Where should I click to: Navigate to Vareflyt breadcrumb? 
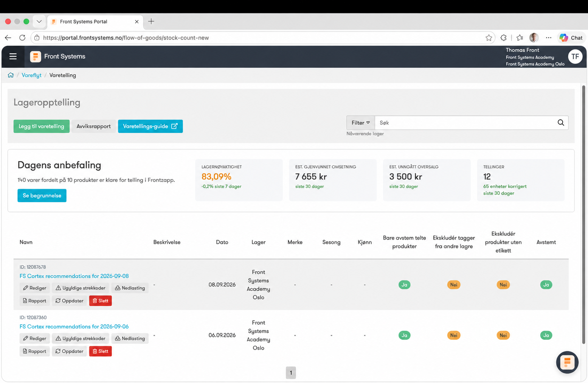pos(31,75)
